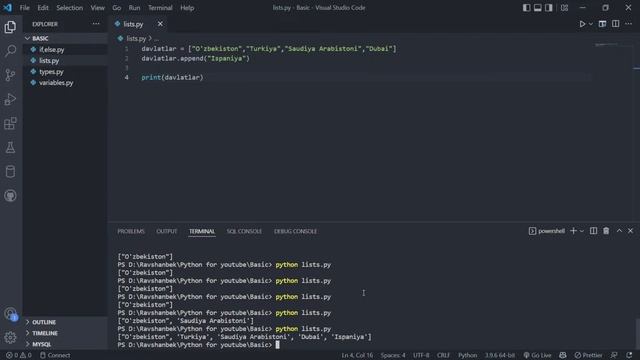Open the Search view icon

coord(10,51)
